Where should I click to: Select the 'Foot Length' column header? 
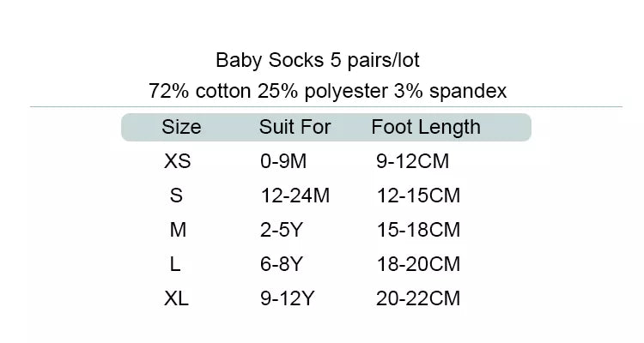pyautogui.click(x=426, y=128)
